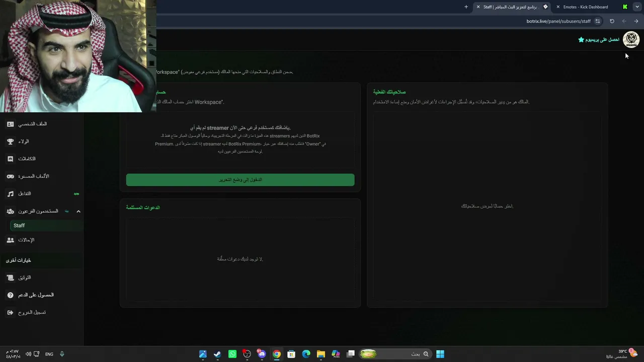Click the logout arrow icon
The height and width of the screenshot is (362, 644).
tap(11, 313)
